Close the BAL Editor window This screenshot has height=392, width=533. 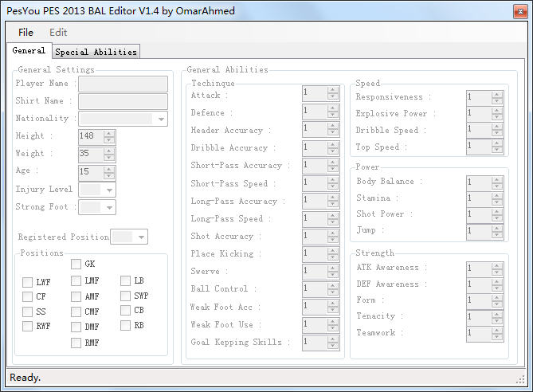click(520, 12)
